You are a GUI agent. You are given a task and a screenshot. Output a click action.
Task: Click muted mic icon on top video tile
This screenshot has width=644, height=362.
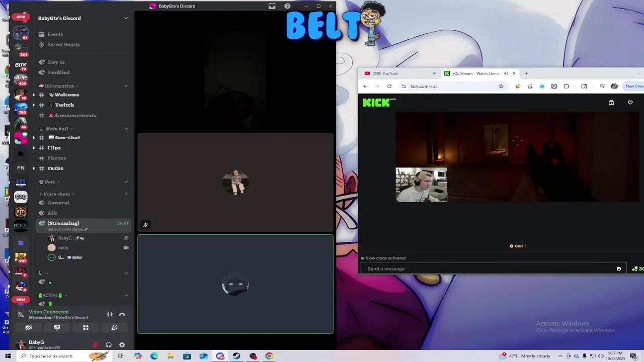click(145, 225)
